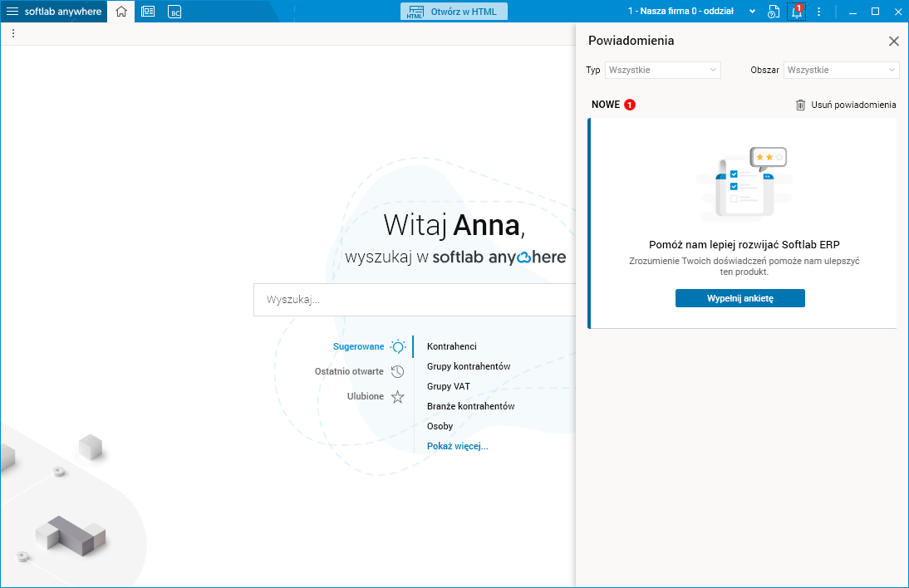Screen dimensions: 909x588
Task: Toggle the notifications bell icon
Action: (797, 12)
